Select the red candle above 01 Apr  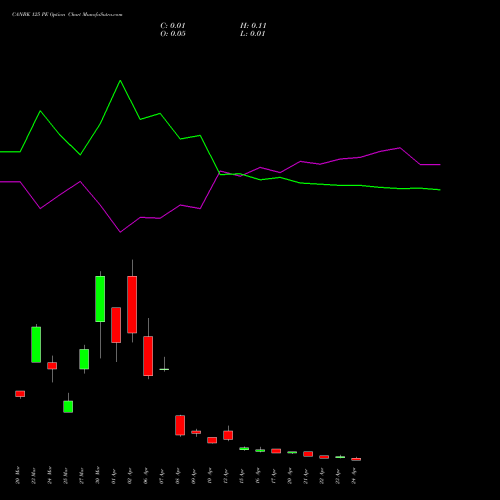coord(116,325)
